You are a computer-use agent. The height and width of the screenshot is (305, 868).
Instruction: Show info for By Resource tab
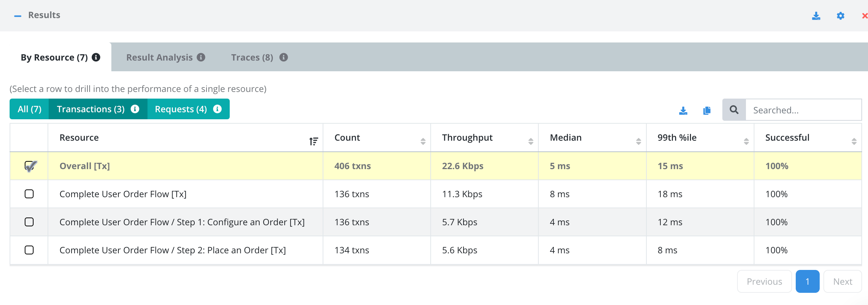tap(96, 57)
